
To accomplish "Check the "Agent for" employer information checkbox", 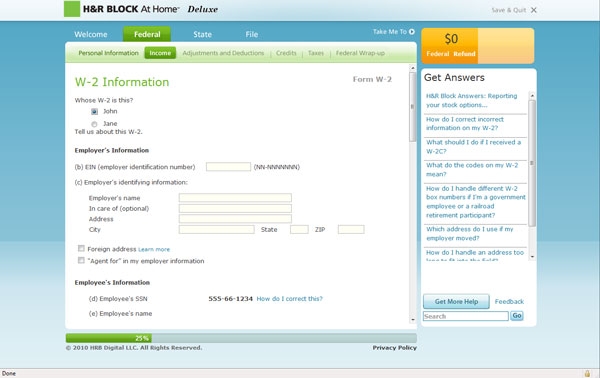I will (81, 261).
